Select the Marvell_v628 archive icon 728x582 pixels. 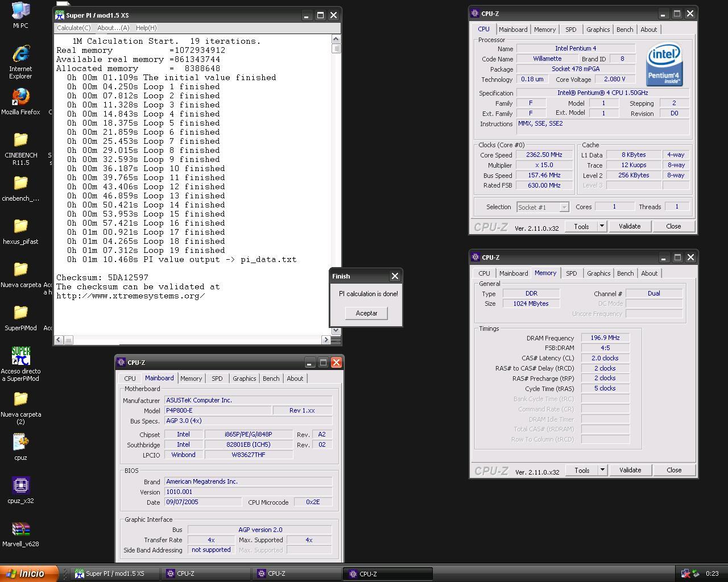tap(20, 529)
